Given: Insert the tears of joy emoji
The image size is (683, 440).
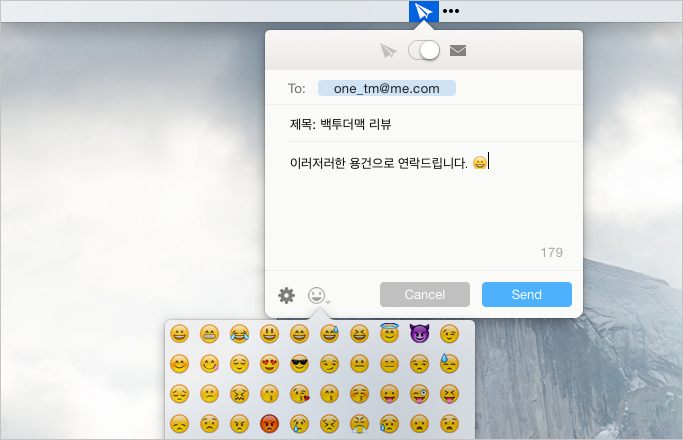Looking at the screenshot, I should [x=239, y=334].
